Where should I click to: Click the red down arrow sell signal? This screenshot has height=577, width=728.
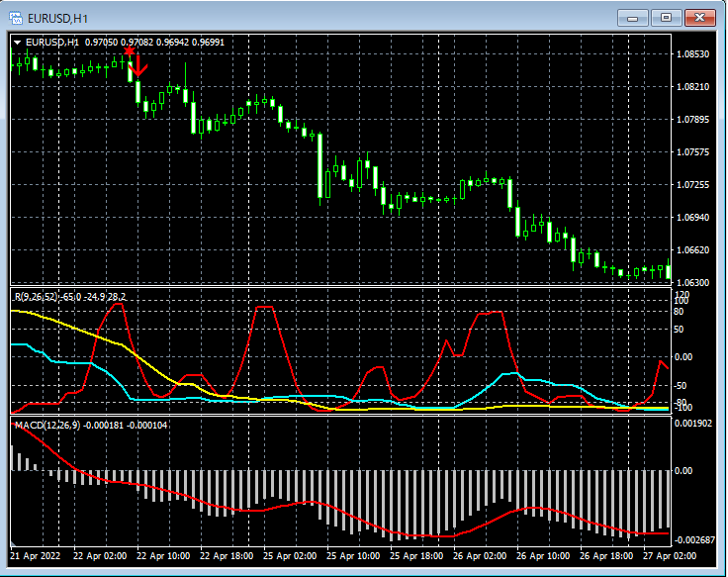(x=138, y=66)
